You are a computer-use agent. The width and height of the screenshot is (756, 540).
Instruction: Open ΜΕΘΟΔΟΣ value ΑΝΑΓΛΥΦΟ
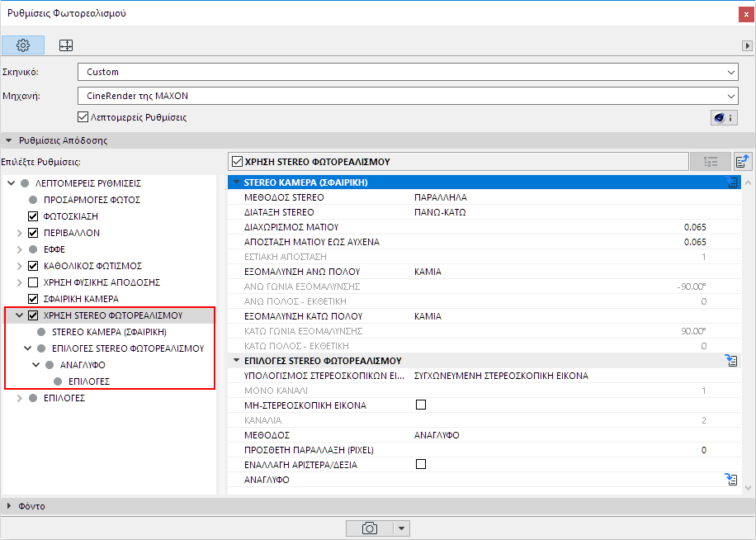tap(437, 435)
